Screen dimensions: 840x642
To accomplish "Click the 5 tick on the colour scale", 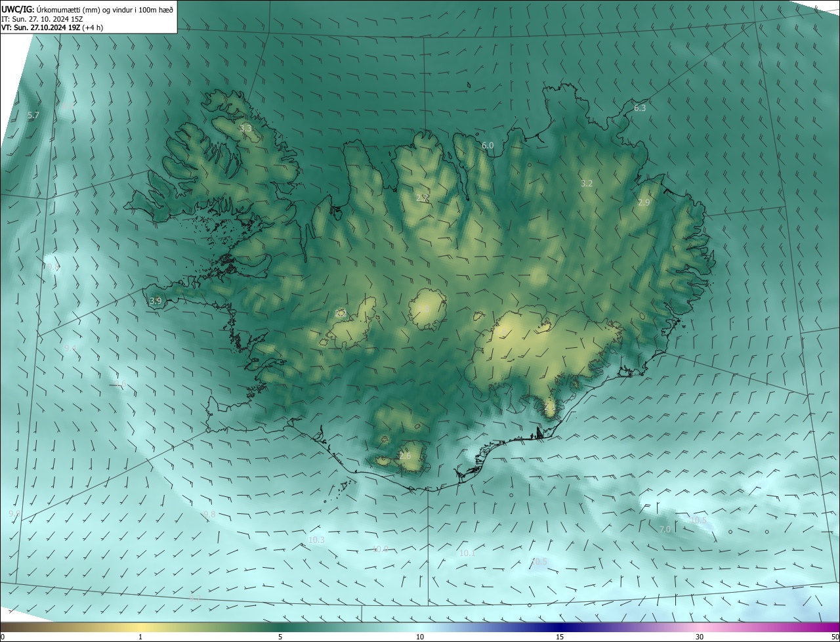I will click(280, 637).
